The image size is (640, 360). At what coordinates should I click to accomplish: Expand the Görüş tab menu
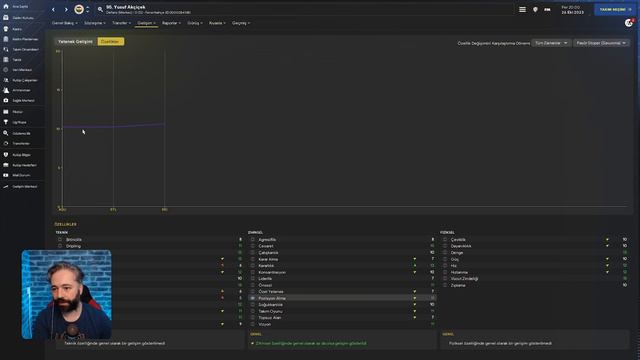[x=195, y=23]
